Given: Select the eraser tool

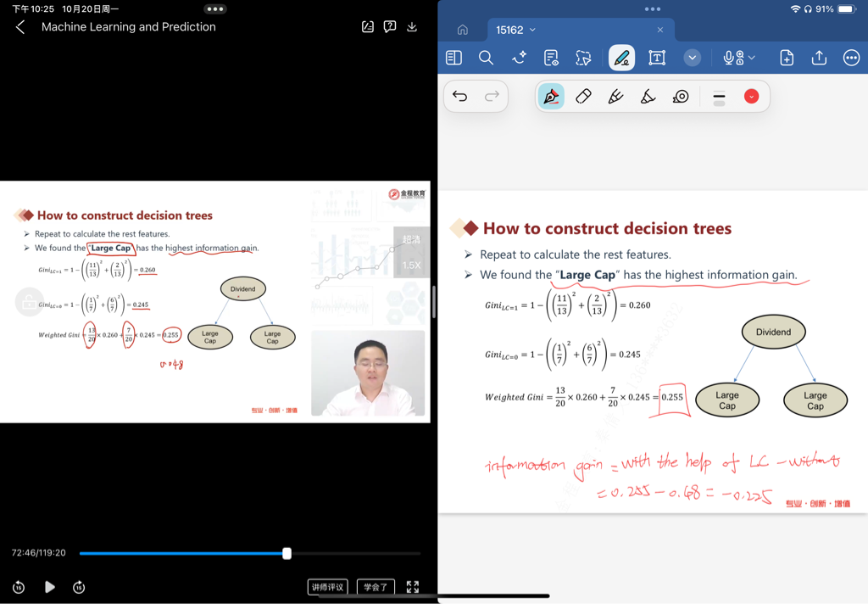Looking at the screenshot, I should coord(583,97).
